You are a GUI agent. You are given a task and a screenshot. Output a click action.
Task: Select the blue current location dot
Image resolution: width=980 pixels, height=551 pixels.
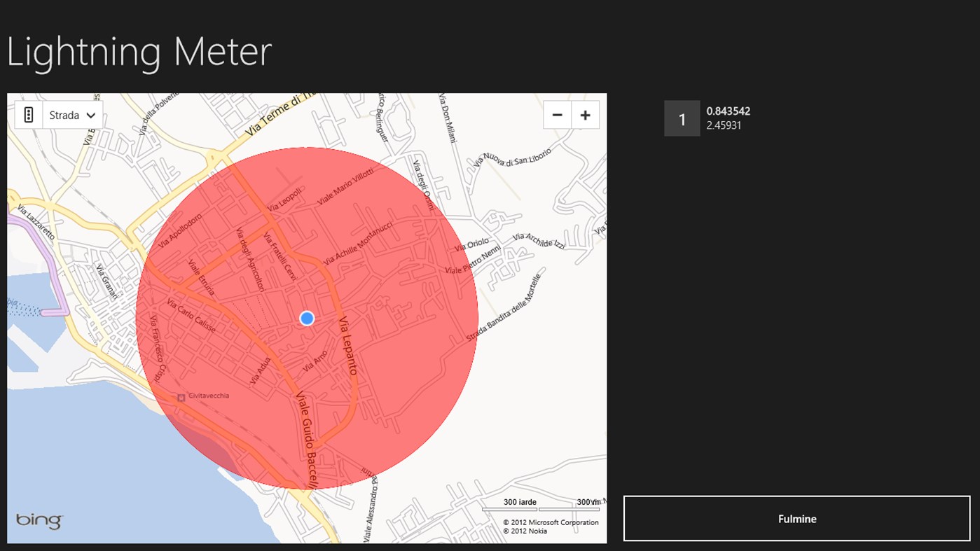coord(306,318)
